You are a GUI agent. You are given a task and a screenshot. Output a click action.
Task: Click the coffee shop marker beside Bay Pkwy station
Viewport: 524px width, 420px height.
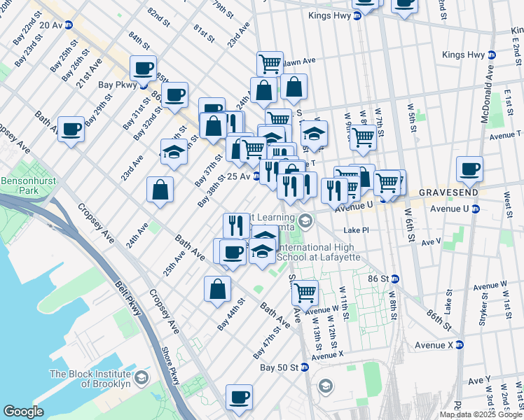click(x=144, y=69)
